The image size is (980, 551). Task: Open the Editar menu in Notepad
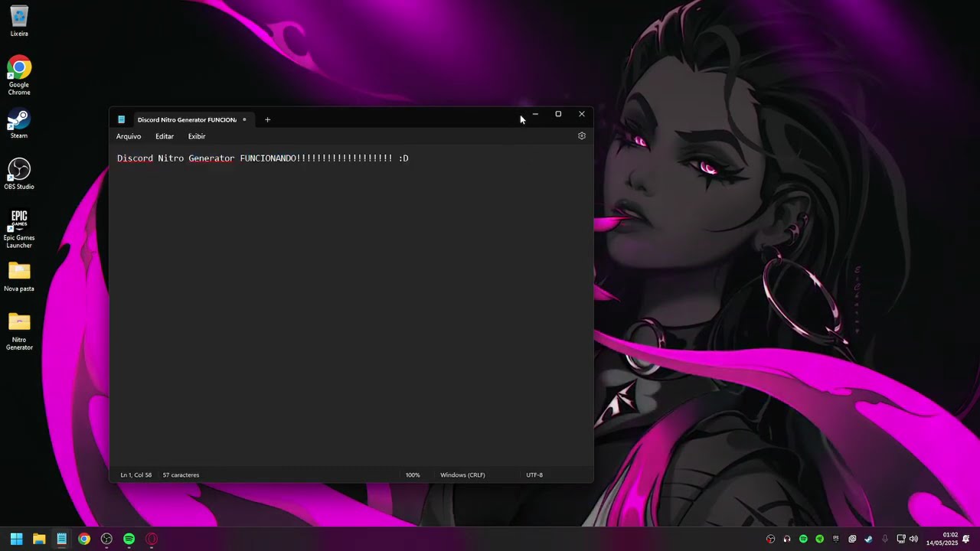tap(165, 136)
